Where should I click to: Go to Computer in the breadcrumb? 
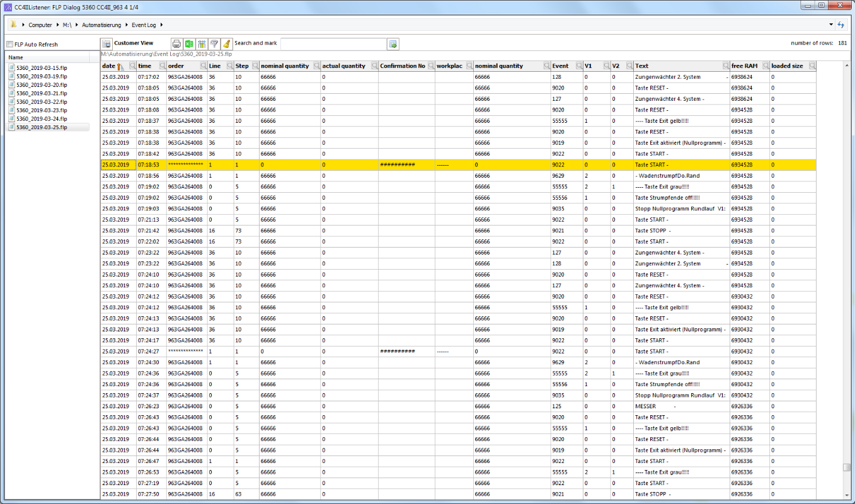(40, 25)
